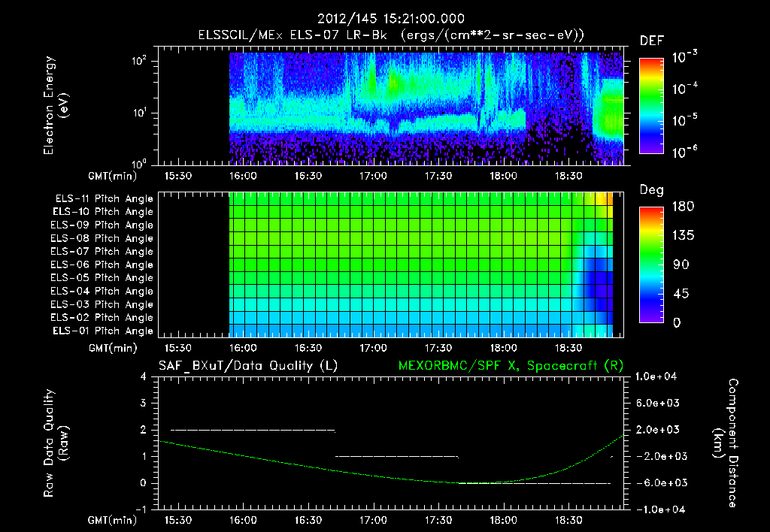Click the DEF color bar legend
770x532 pixels.
point(651,106)
